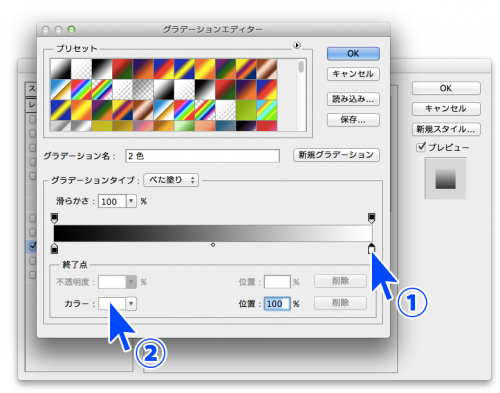This screenshot has width=500, height=393.
Task: Select the left opacity stop above gradient bar
Action: coord(54,218)
